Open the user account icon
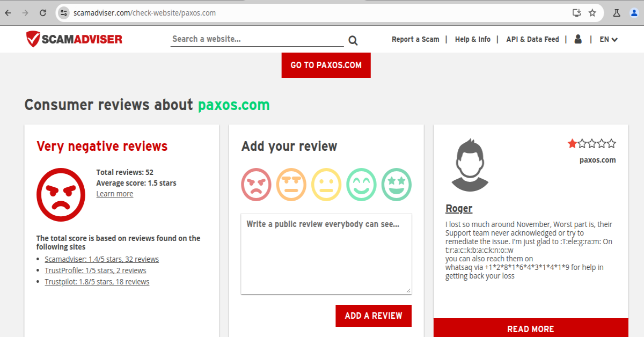Screen dimensions: 644x337 tap(578, 39)
